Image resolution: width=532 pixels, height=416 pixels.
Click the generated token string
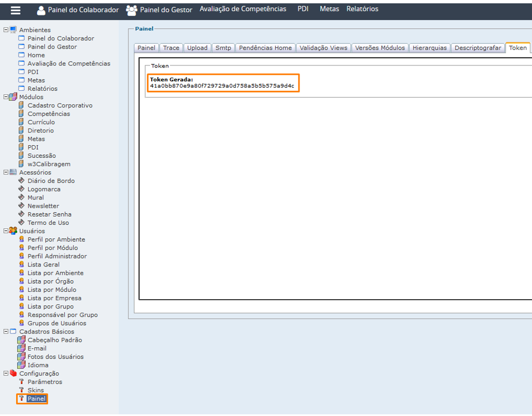click(222, 86)
